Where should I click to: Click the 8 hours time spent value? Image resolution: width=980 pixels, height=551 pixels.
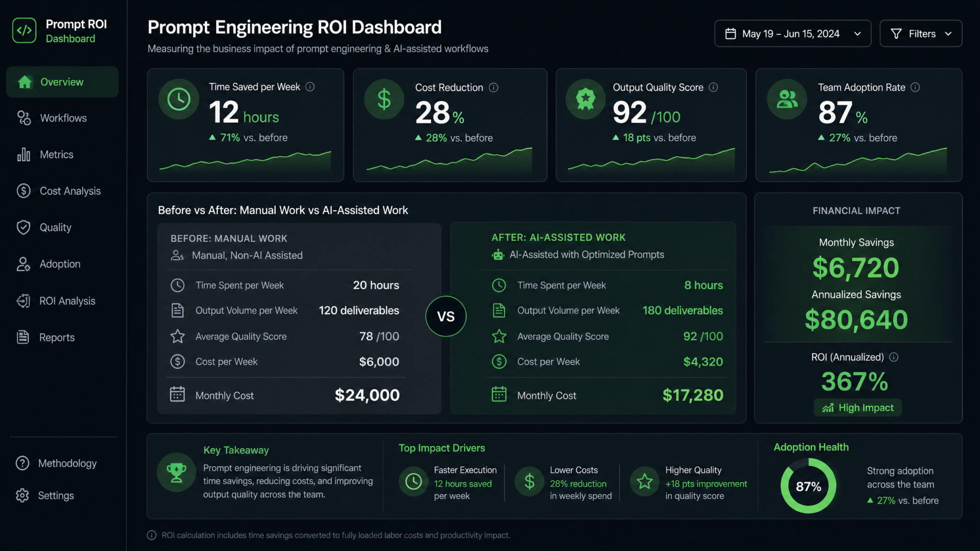(x=704, y=285)
